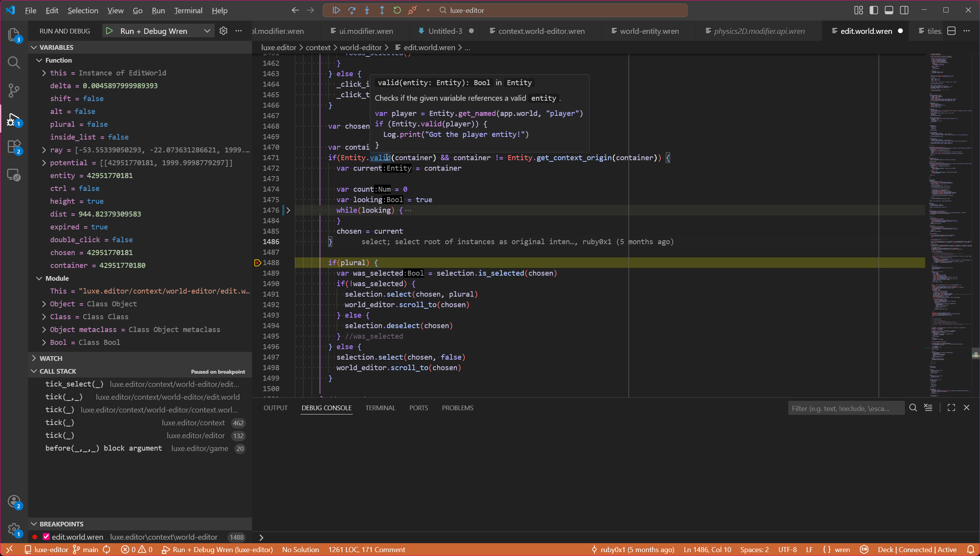
Task: Open the Terminal menu
Action: click(x=188, y=10)
